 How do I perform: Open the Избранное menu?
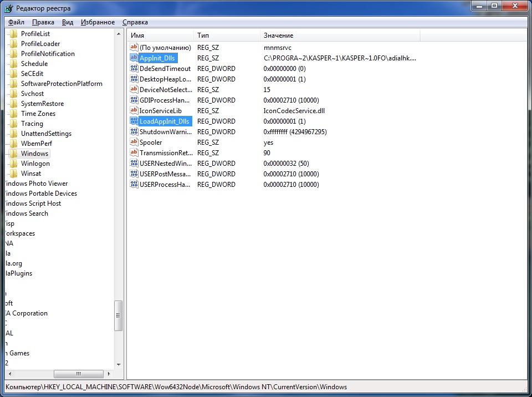pyautogui.click(x=98, y=22)
